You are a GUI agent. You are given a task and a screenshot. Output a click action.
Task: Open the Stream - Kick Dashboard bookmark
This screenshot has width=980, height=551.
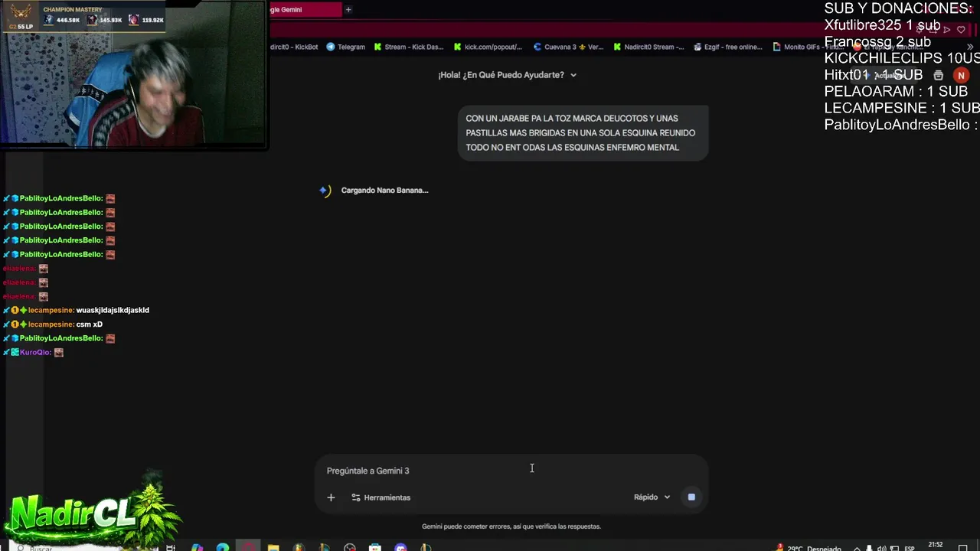[x=409, y=47]
